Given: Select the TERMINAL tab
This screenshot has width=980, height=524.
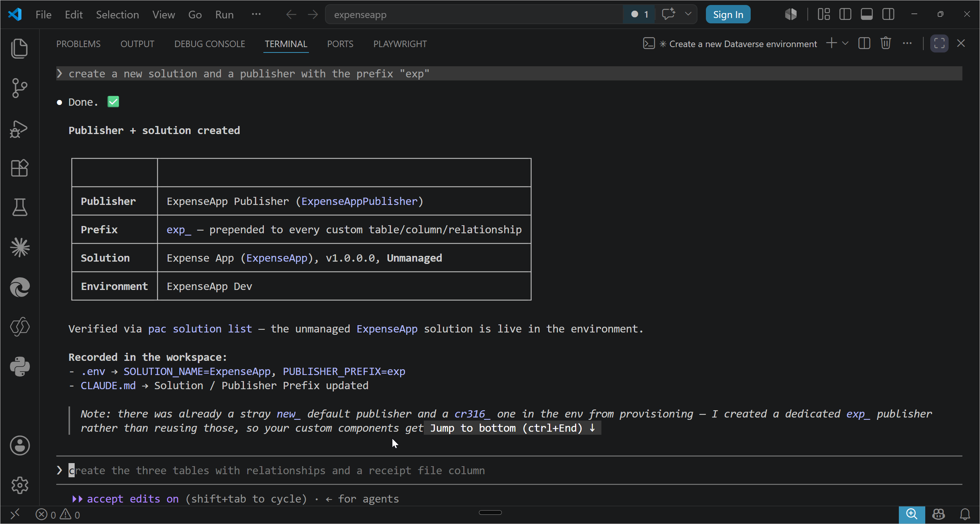Looking at the screenshot, I should tap(286, 44).
